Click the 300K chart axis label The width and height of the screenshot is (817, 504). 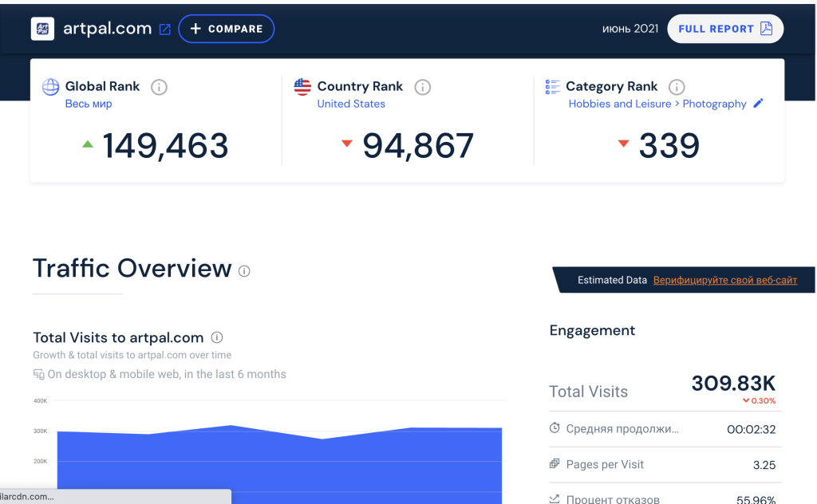[40, 431]
